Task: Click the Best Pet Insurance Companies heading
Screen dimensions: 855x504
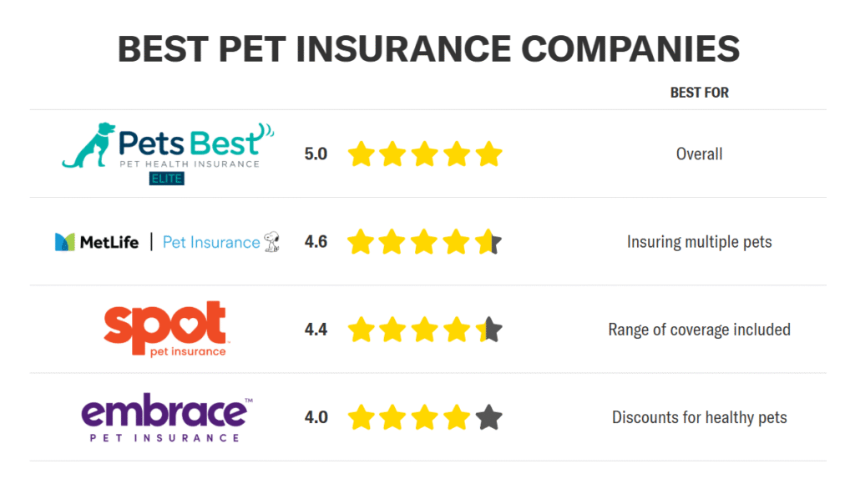Action: coord(428,49)
